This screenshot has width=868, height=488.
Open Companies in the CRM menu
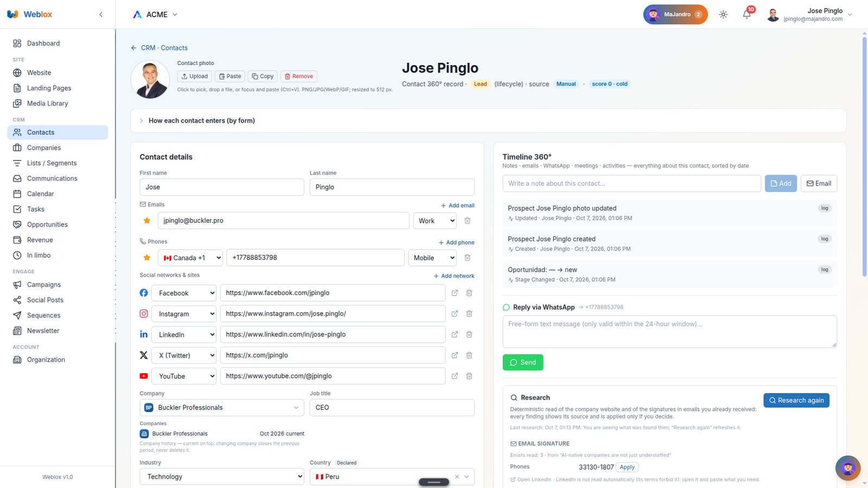pyautogui.click(x=58, y=147)
